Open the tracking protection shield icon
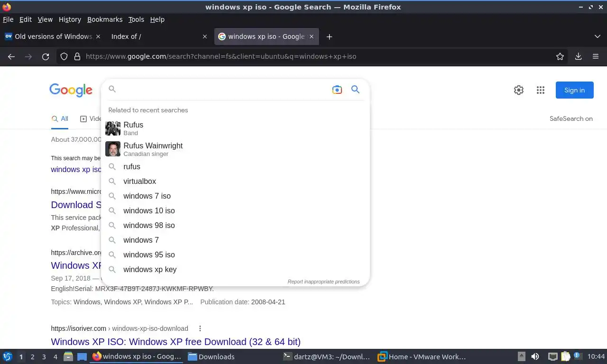 click(64, 56)
